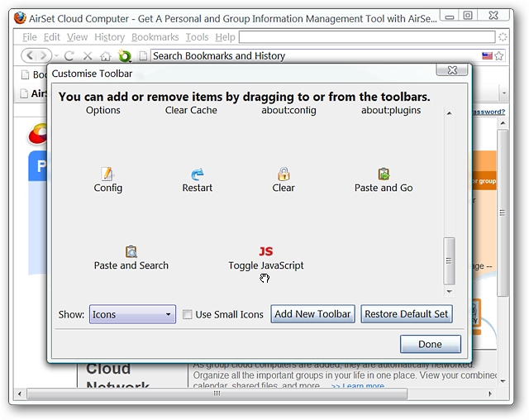
Task: Click the Firefox logo in title bar
Action: 20,18
